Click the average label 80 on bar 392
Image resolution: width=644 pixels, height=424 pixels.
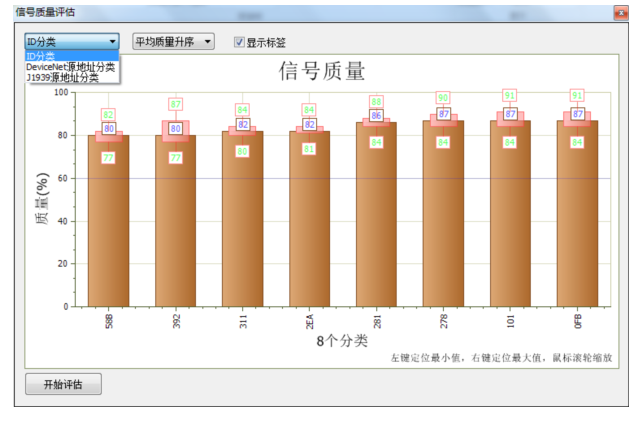pos(175,129)
